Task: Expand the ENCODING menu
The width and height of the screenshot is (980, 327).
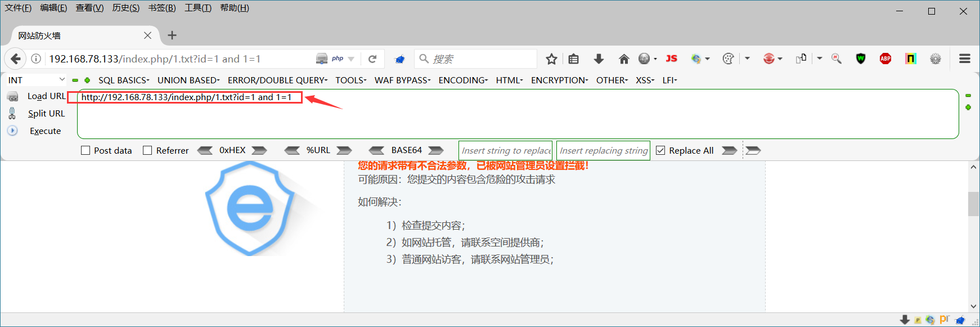Action: point(463,80)
